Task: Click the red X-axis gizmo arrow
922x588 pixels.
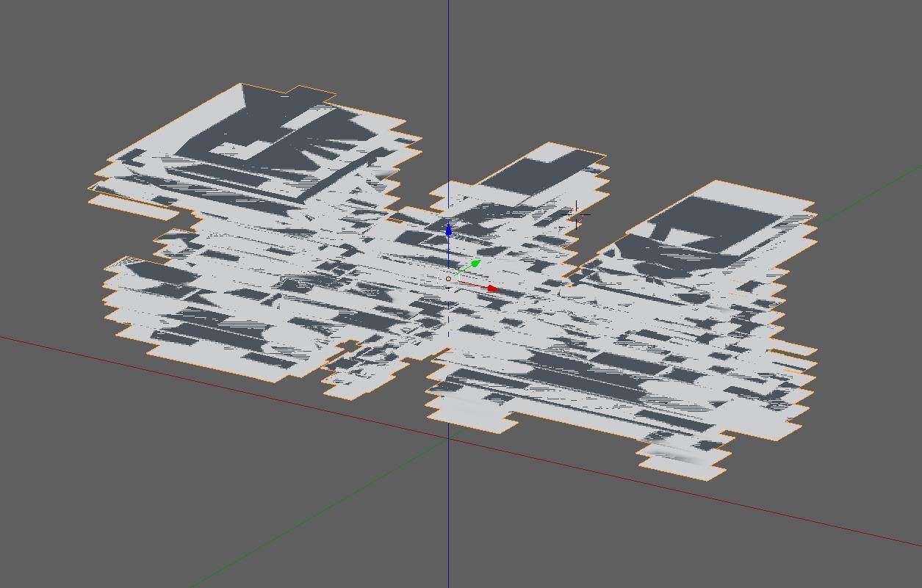Action: point(493,289)
